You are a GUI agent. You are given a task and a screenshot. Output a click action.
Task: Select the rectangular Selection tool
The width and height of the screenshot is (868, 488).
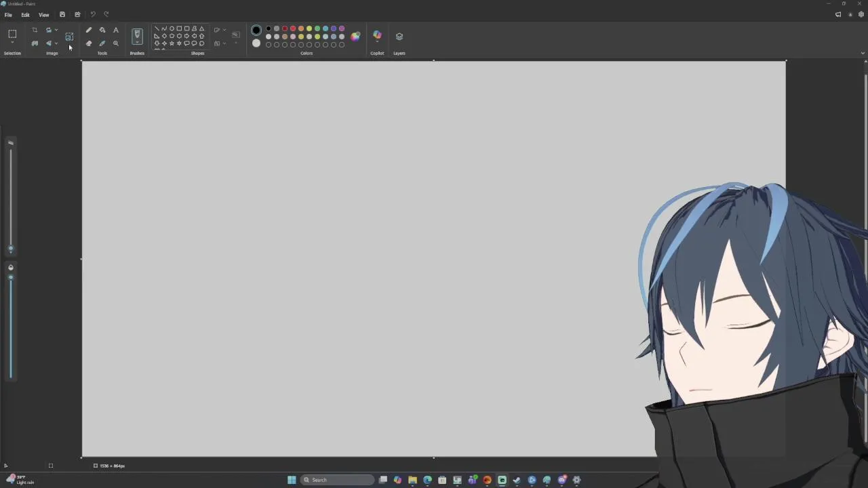tap(12, 33)
